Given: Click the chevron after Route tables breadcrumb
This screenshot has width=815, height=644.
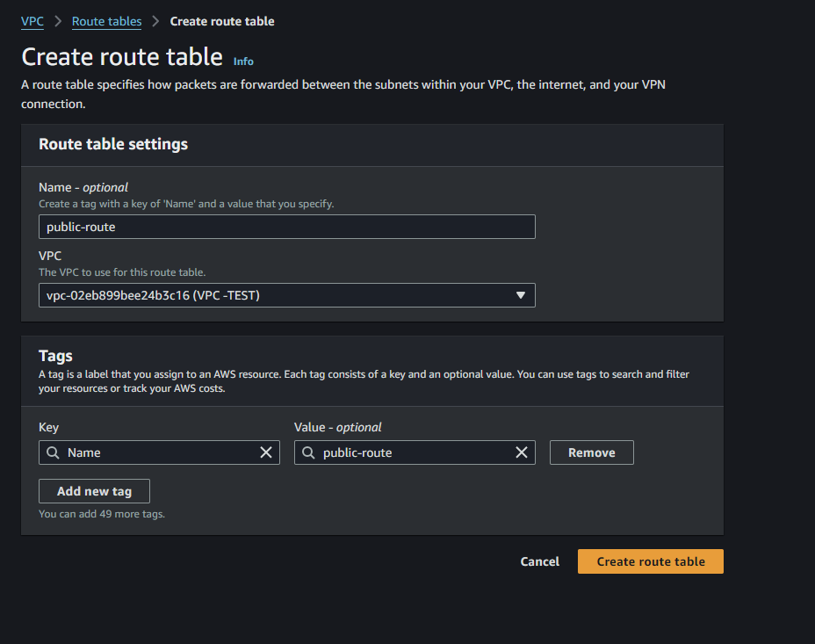Looking at the screenshot, I should [x=155, y=21].
